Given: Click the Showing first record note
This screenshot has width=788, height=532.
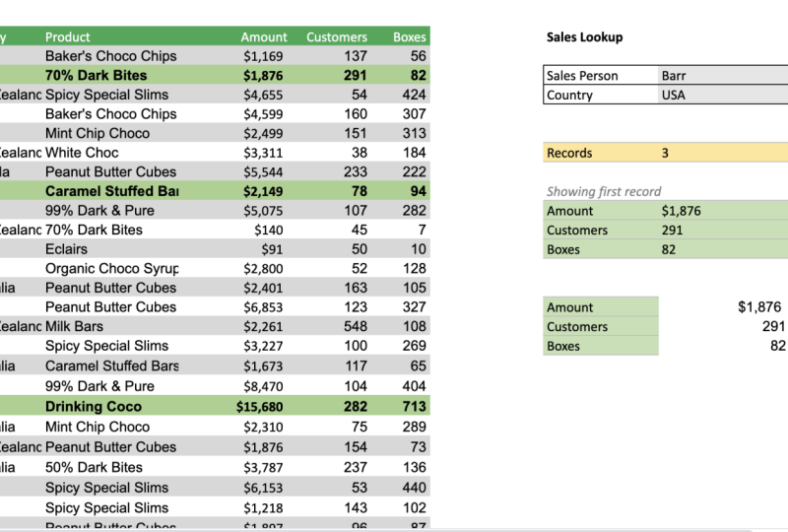Looking at the screenshot, I should pyautogui.click(x=604, y=191).
